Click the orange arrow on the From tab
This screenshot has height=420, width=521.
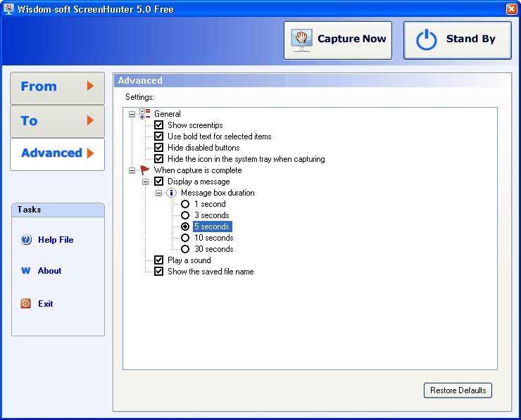point(90,86)
